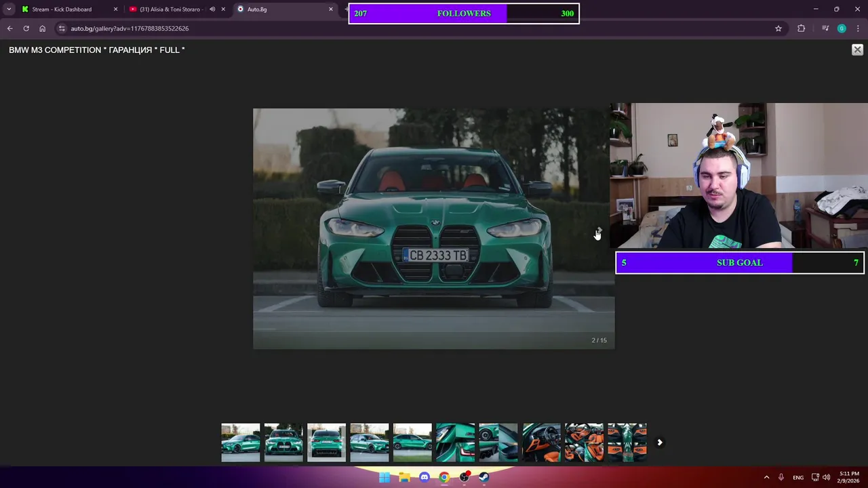Image resolution: width=868 pixels, height=488 pixels.
Task: Open the fifth thumbnail showing side profile
Action: pyautogui.click(x=412, y=443)
